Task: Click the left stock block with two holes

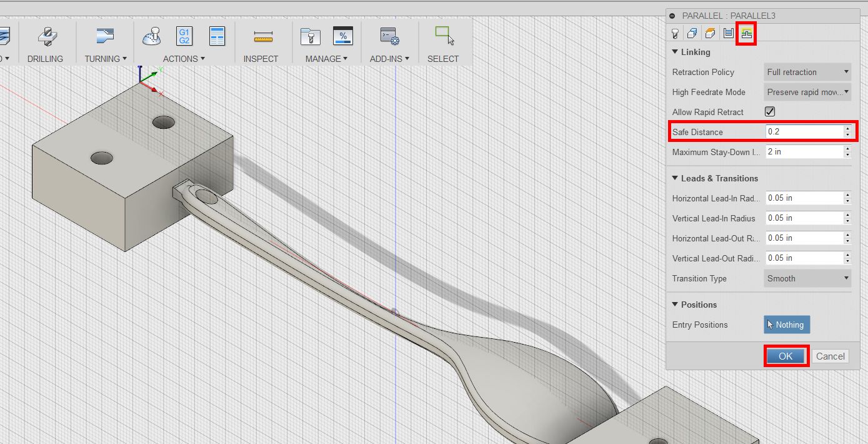Action: [x=132, y=166]
